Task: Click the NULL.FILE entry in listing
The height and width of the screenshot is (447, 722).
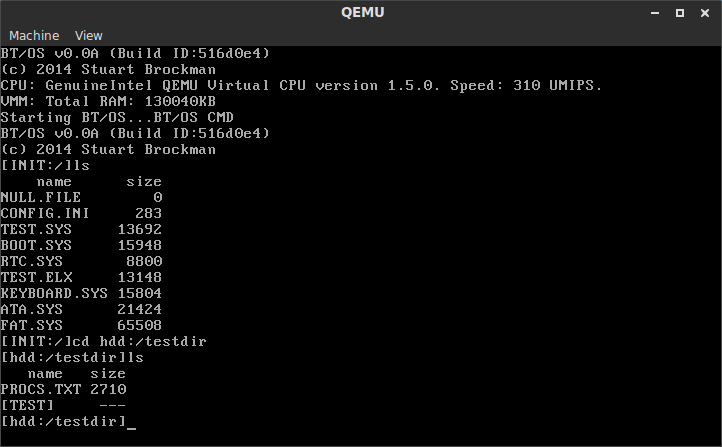Action: (41, 197)
